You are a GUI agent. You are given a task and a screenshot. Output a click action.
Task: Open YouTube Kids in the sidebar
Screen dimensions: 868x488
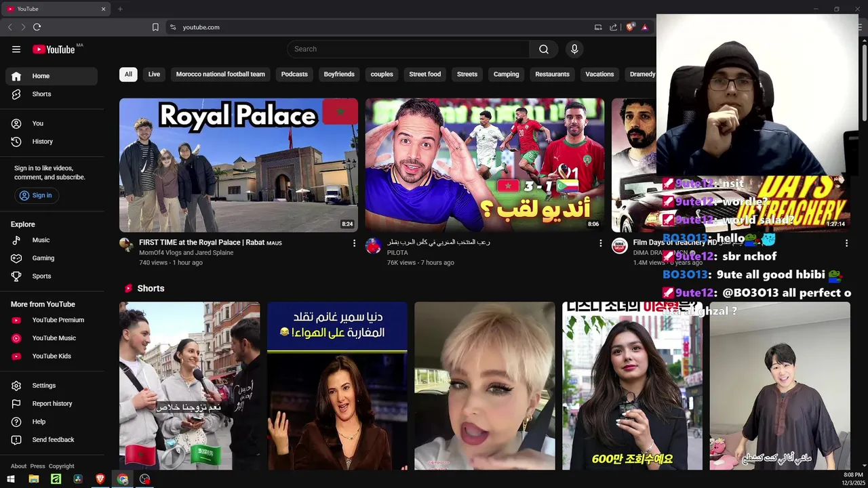point(52,356)
